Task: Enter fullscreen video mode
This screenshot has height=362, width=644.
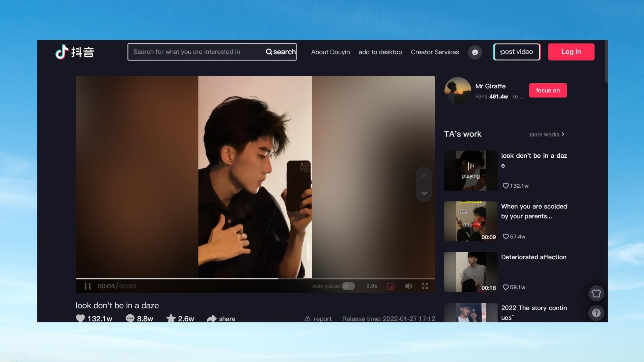Action: tap(425, 286)
